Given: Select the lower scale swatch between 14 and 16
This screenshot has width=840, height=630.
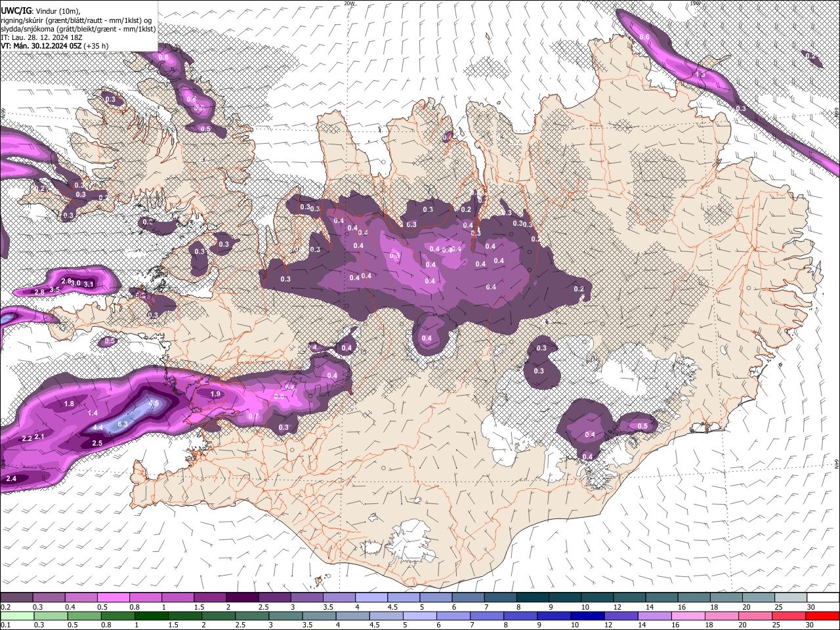Looking at the screenshot, I should pyautogui.click(x=655, y=616).
